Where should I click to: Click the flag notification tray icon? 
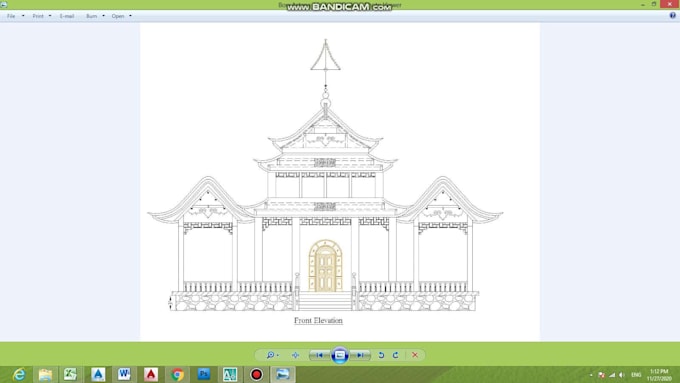pos(602,375)
